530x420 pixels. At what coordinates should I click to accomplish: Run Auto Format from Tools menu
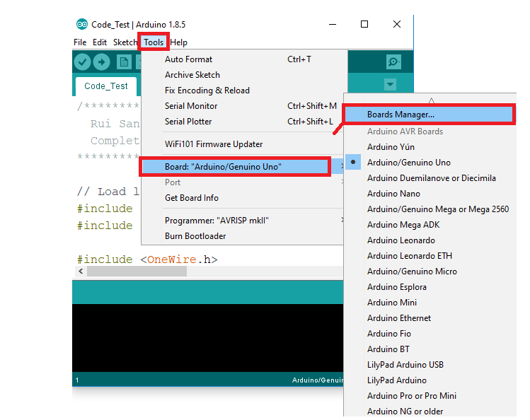point(243,59)
